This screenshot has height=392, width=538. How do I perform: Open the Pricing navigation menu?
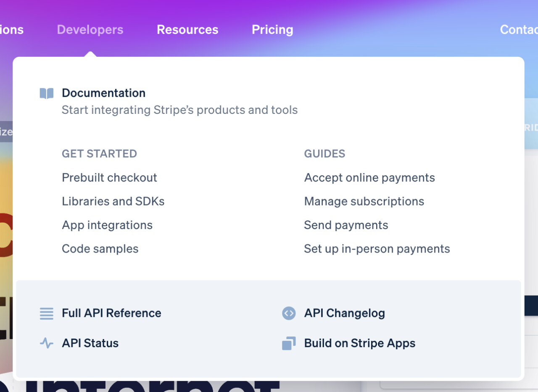tap(272, 29)
